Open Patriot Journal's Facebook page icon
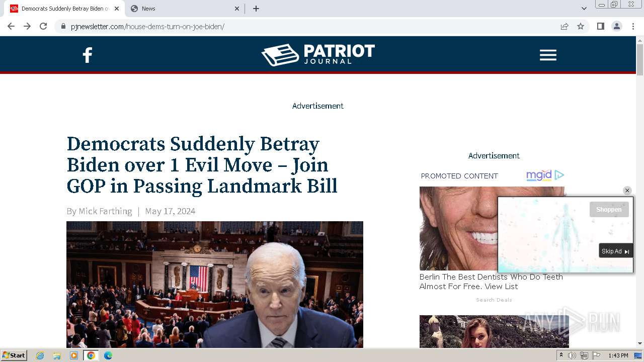 [x=87, y=55]
